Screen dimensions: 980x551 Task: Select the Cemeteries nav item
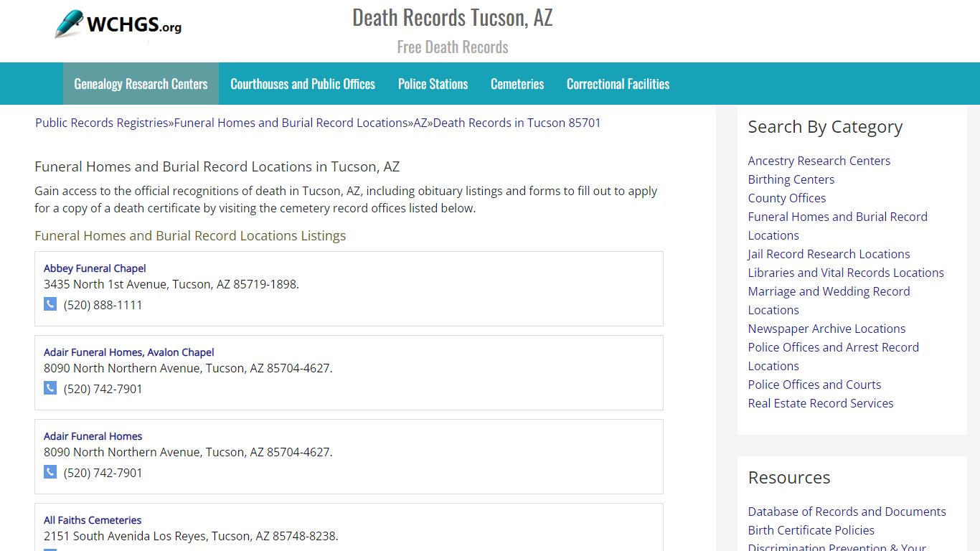coord(517,84)
